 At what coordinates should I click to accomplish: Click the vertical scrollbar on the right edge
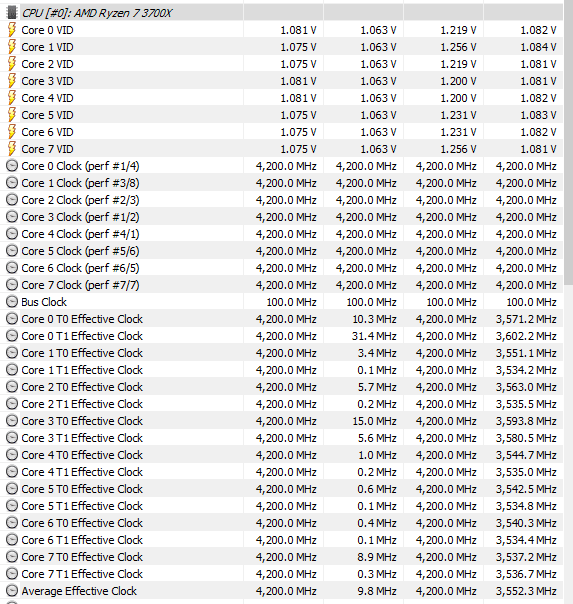coord(568,143)
